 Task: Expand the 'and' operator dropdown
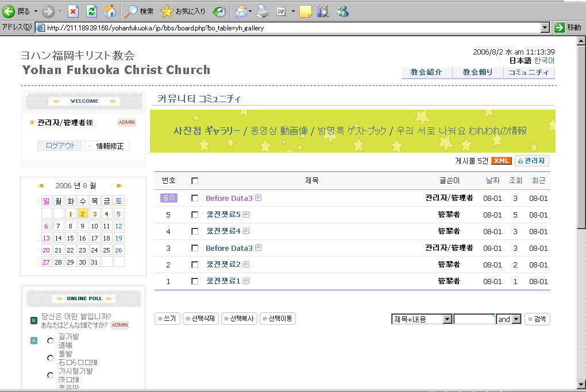pyautogui.click(x=516, y=319)
